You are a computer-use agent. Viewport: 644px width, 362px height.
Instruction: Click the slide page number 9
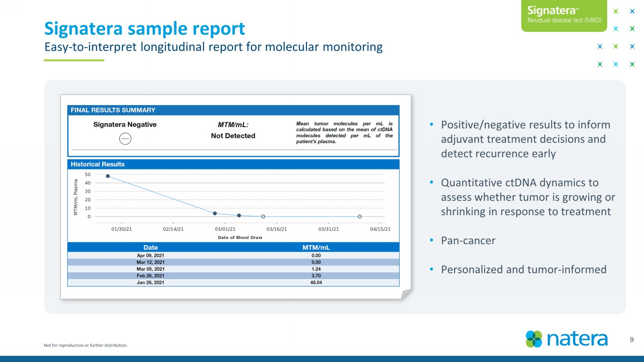pos(632,340)
